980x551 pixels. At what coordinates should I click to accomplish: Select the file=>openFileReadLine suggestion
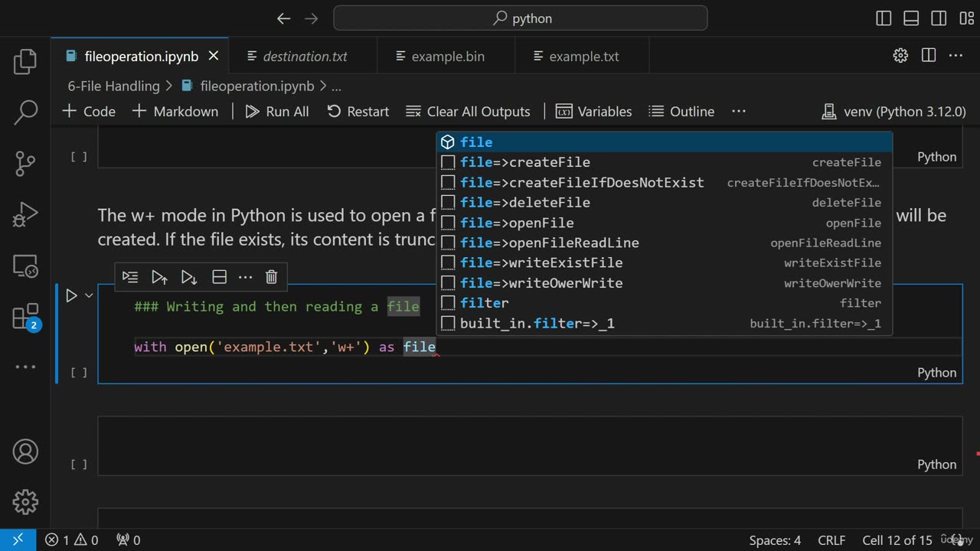click(x=665, y=243)
